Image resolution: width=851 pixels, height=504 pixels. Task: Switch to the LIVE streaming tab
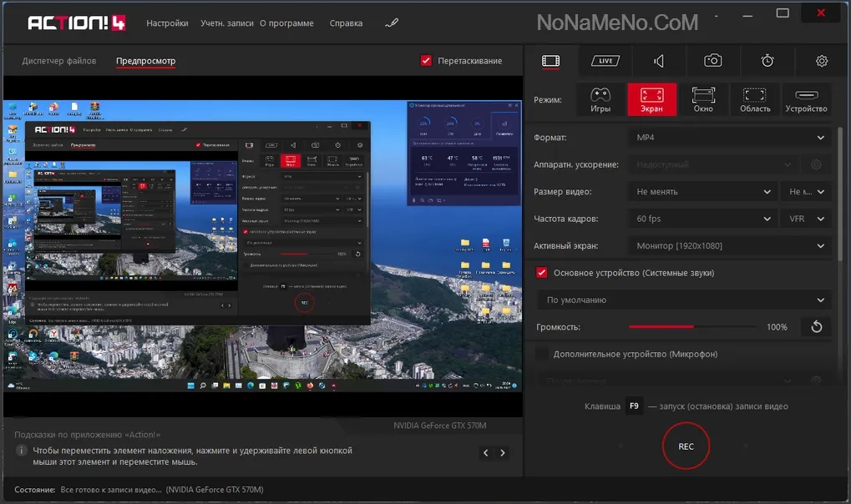coord(605,61)
